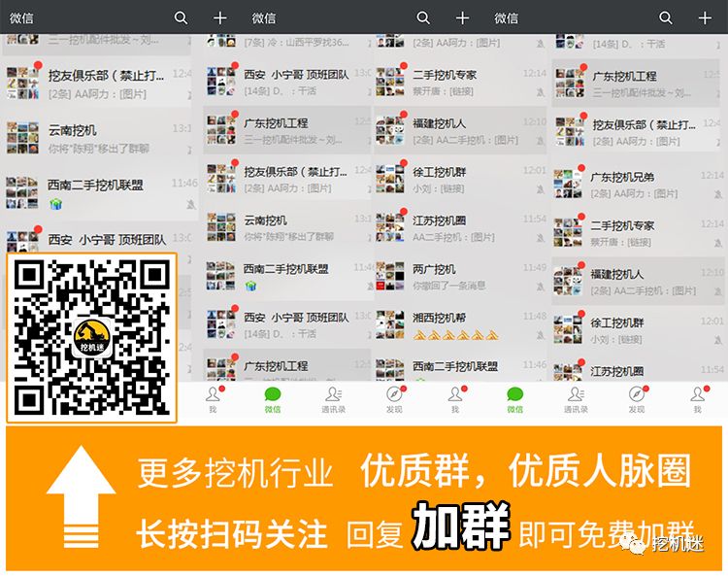Open 徐工挖机群 chat in the rightmost chat list

tap(638, 330)
